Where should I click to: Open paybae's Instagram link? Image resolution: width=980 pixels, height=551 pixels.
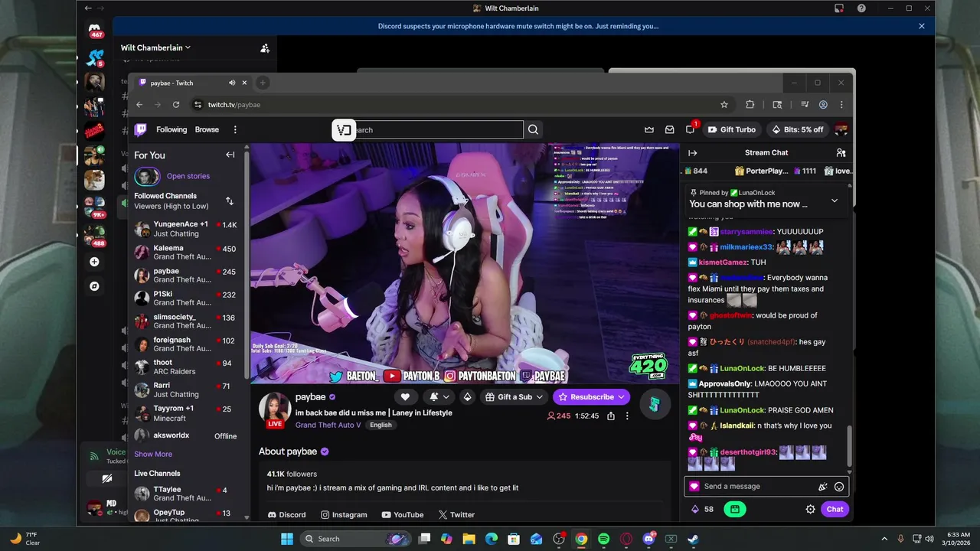click(344, 515)
